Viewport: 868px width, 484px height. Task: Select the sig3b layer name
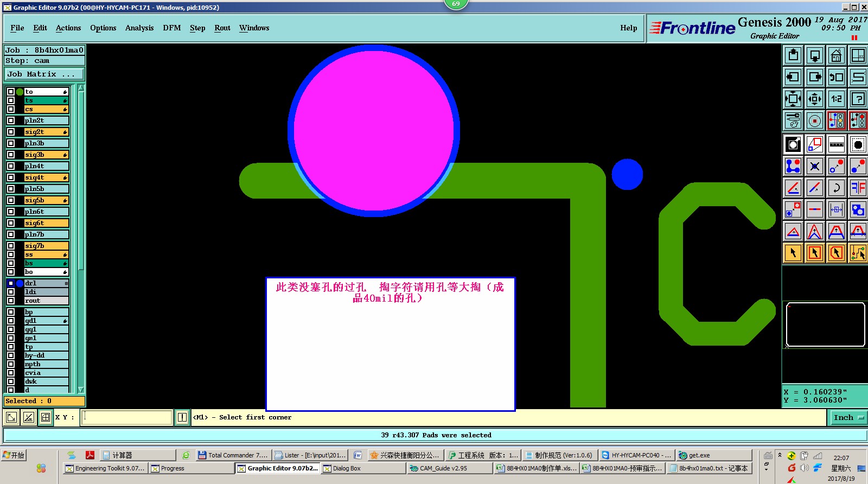click(47, 155)
